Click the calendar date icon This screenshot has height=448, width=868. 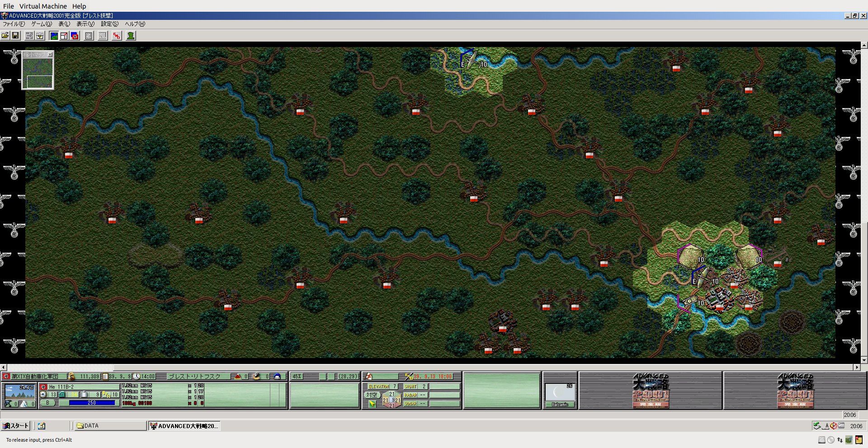(105, 376)
